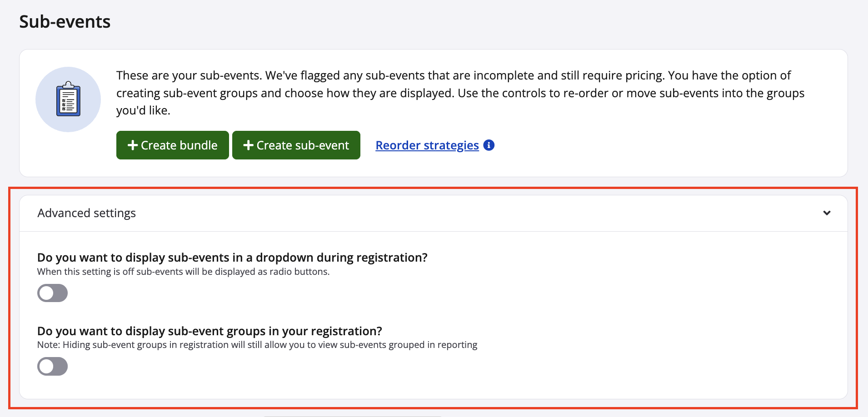Enable the sub-events dropdown display toggle
The height and width of the screenshot is (417, 868).
click(x=53, y=293)
